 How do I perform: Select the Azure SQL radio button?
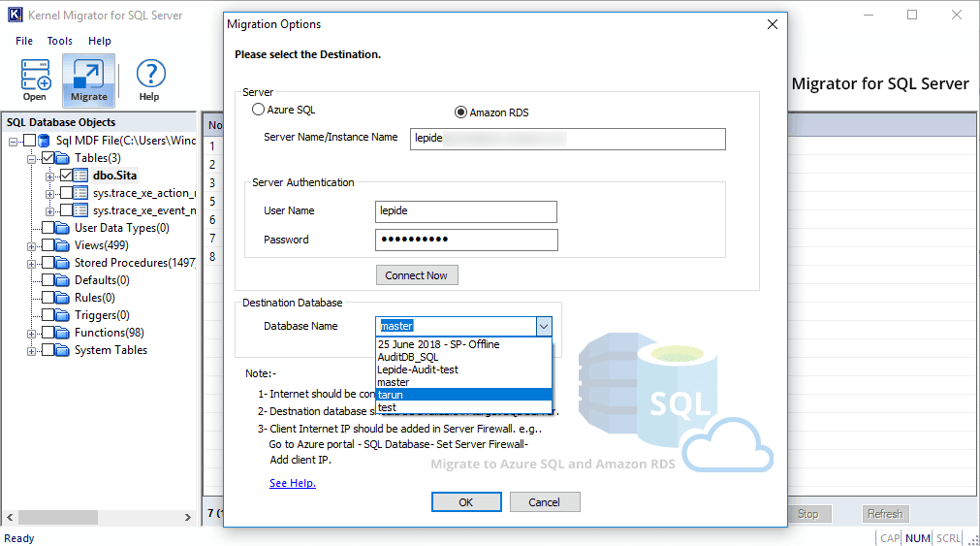(258, 111)
